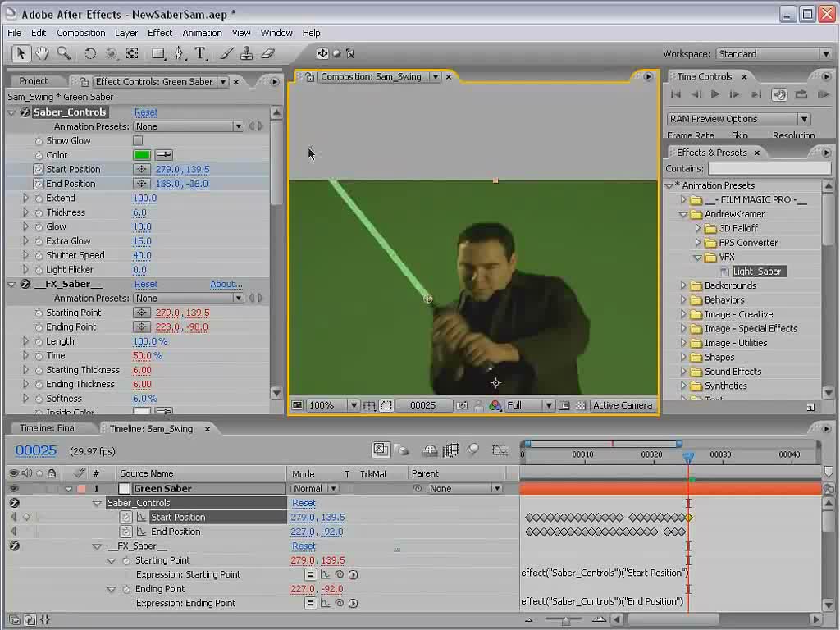Click the Contains search field
840x630 pixels.
click(769, 168)
